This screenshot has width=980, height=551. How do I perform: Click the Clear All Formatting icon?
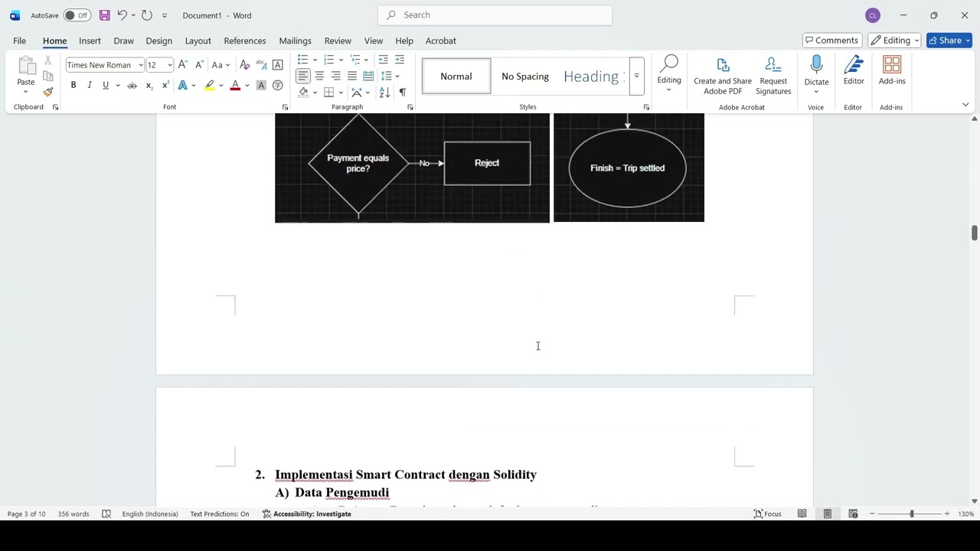point(245,65)
